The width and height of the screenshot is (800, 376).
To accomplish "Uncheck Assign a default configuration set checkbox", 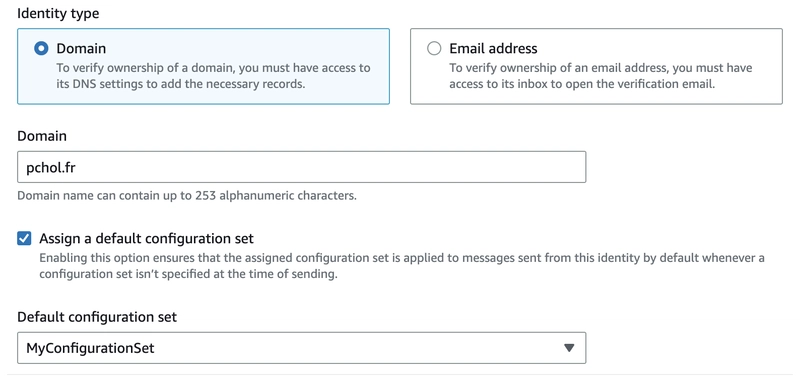I will pos(24,238).
